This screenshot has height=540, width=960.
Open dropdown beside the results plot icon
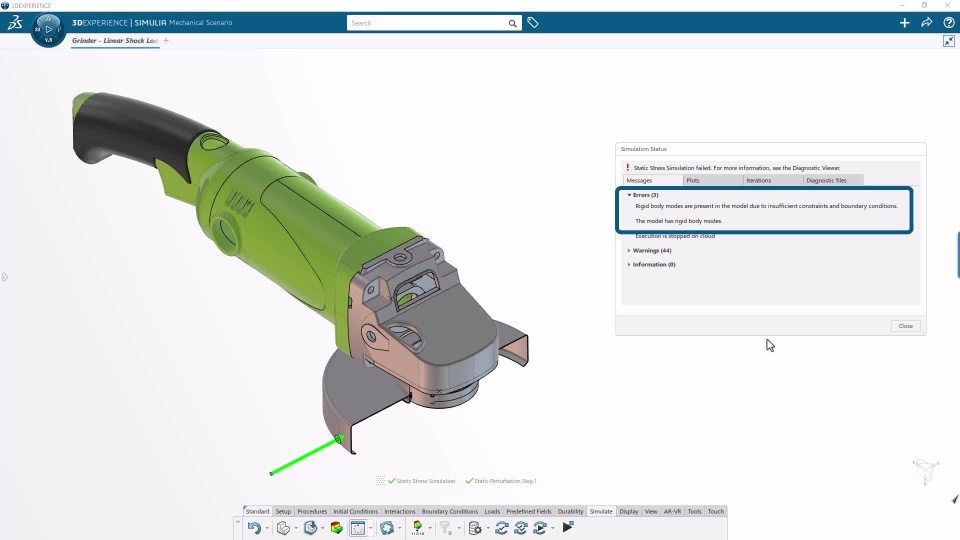coord(430,528)
